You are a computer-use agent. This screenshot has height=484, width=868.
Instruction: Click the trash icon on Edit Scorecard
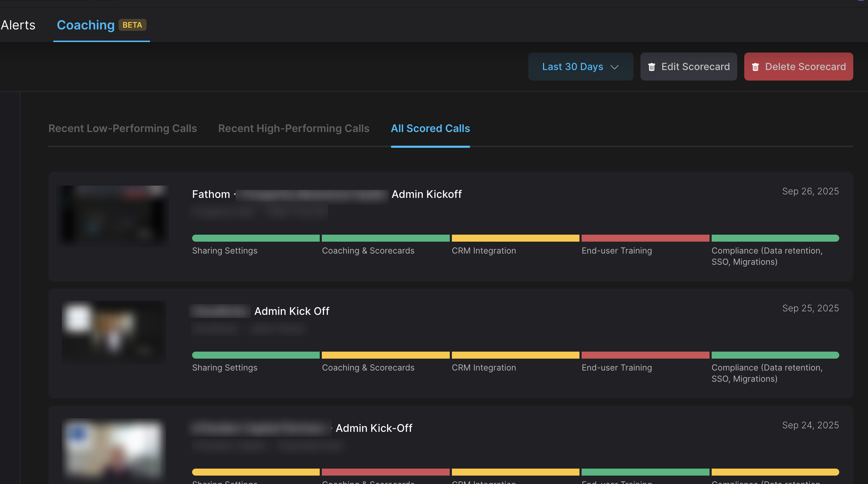pos(651,67)
